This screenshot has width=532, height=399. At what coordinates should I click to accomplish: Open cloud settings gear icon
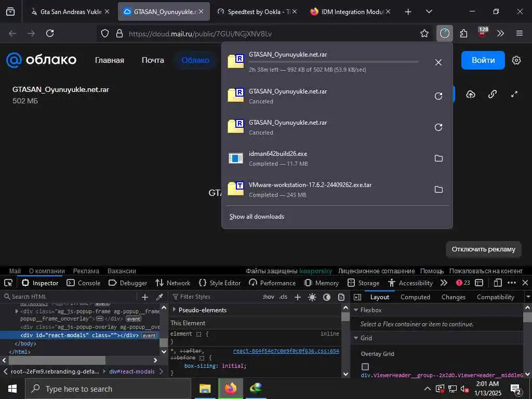point(516,60)
